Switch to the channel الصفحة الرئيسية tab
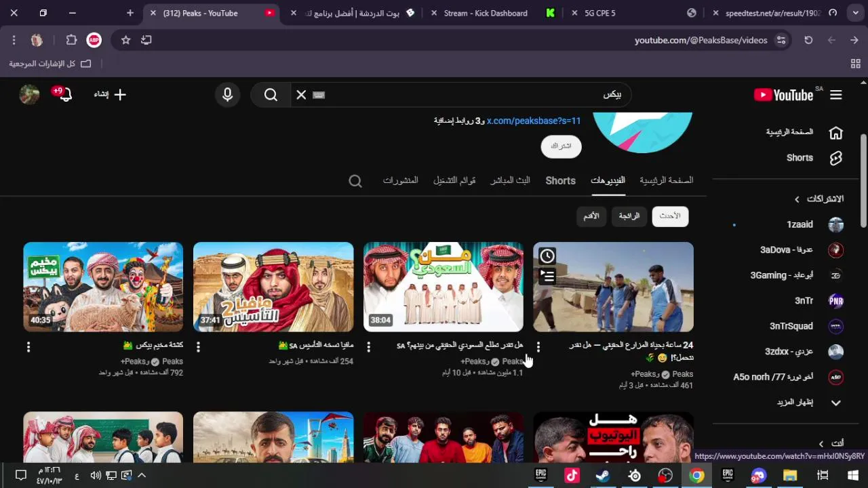 point(667,180)
